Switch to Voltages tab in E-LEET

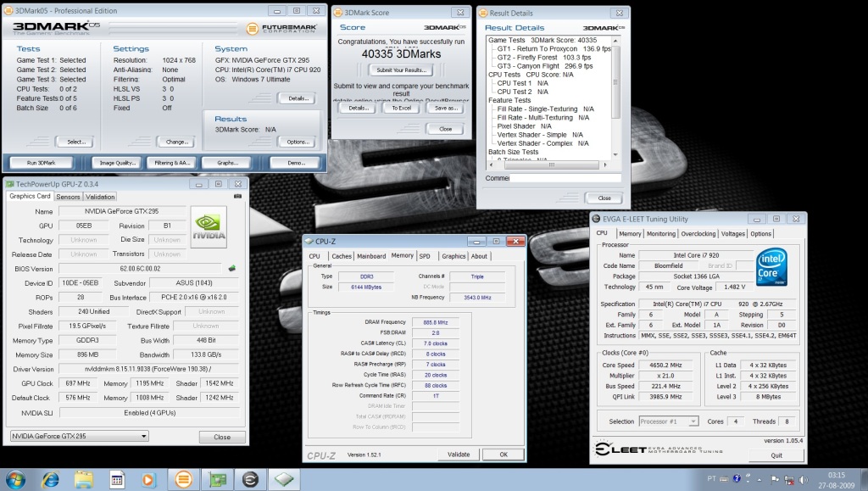coord(733,234)
